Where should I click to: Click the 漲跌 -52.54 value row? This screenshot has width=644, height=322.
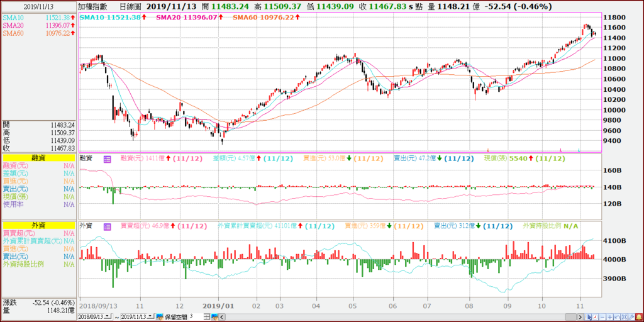click(x=38, y=303)
